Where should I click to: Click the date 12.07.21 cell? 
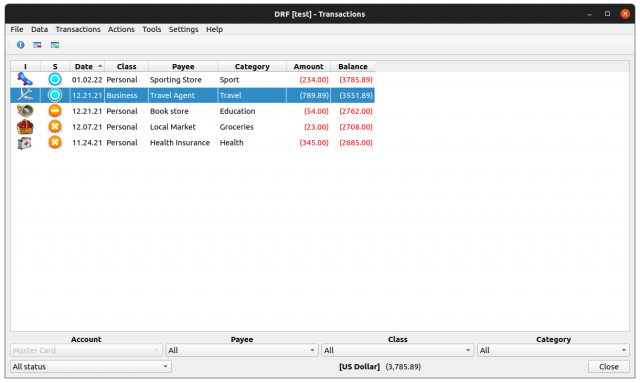(x=87, y=127)
